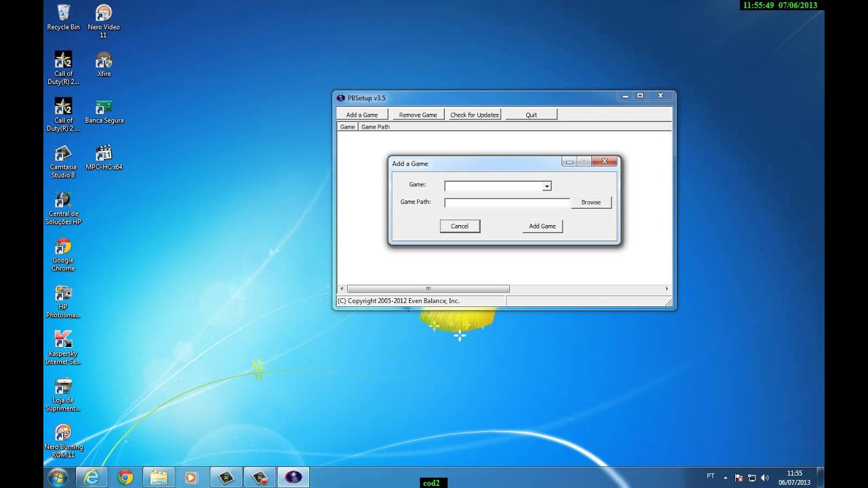Open Action Center flag in tray
The image size is (868, 488).
tap(739, 477)
